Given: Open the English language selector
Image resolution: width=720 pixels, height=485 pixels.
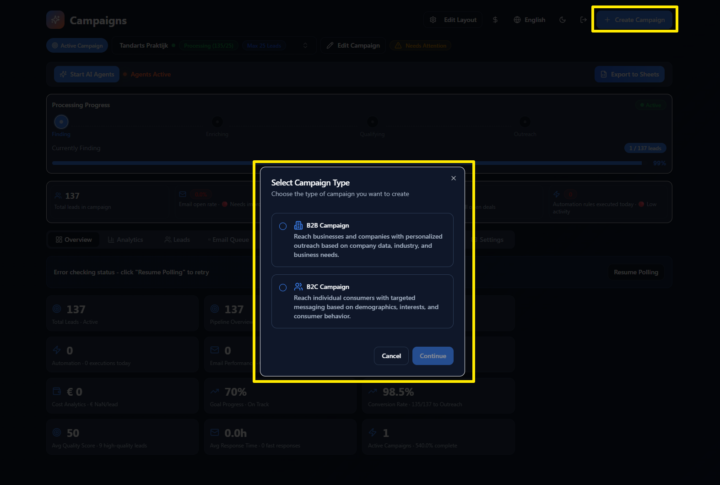Looking at the screenshot, I should (x=530, y=20).
